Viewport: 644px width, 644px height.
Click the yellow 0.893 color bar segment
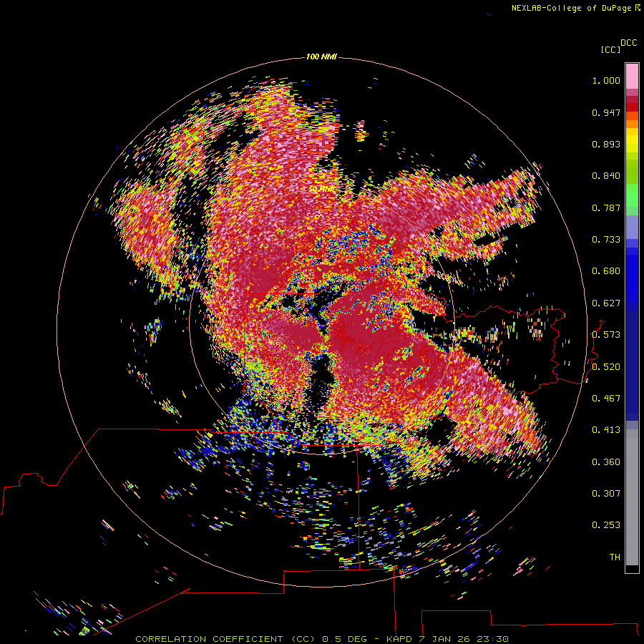[632, 144]
